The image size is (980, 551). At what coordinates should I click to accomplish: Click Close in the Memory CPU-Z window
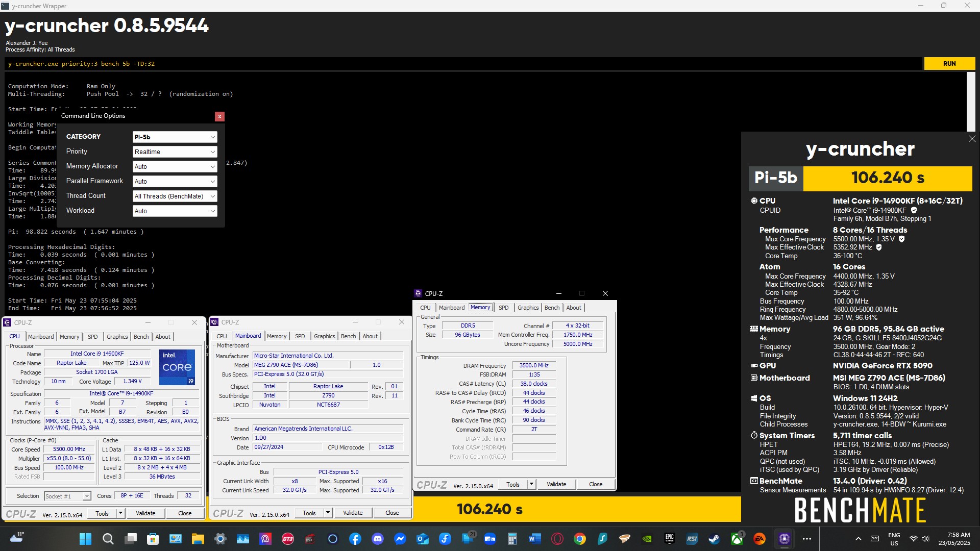pos(596,484)
